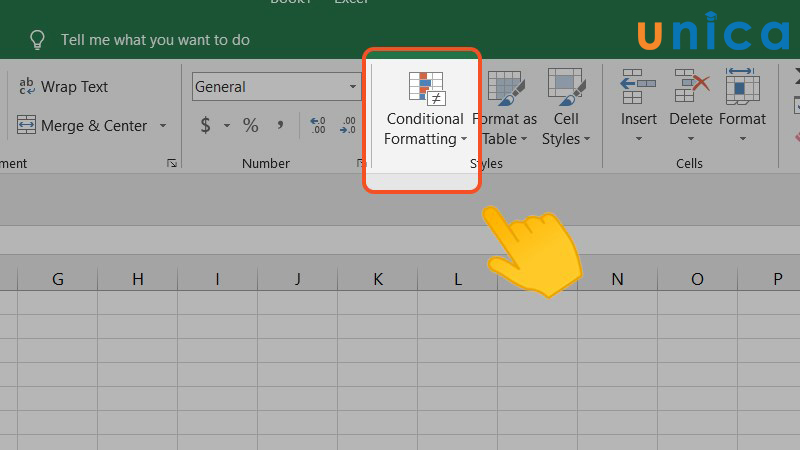Viewport: 800px width, 450px height.
Task: Select column K header
Action: click(x=377, y=279)
